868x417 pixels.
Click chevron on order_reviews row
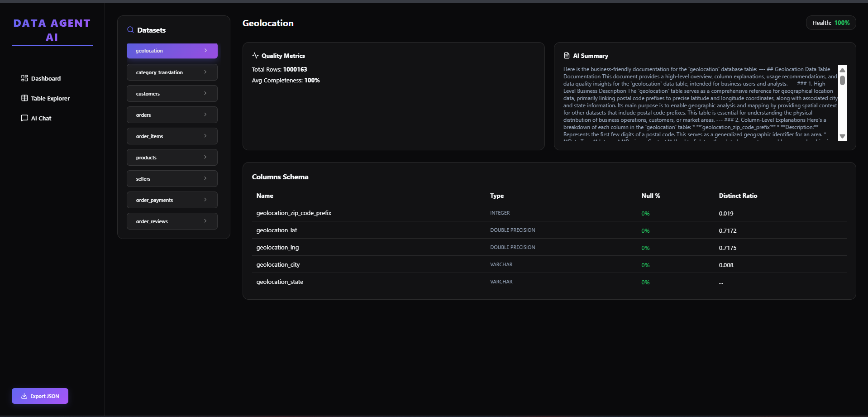pos(205,221)
